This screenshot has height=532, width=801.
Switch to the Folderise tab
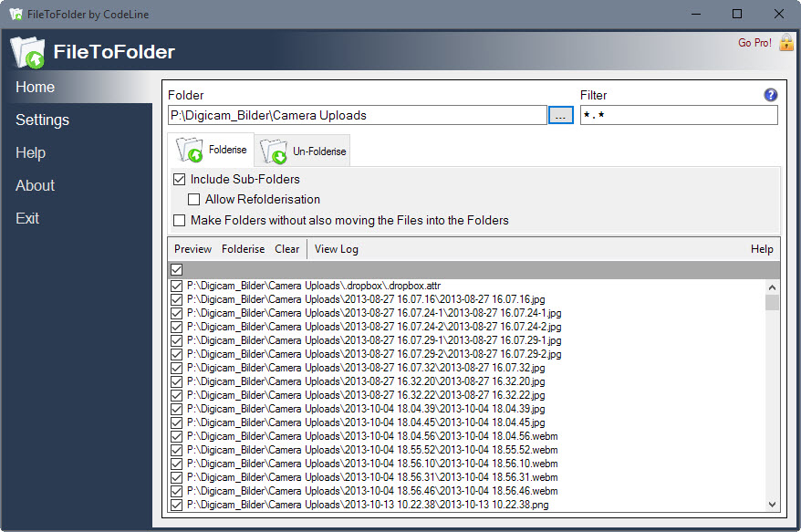[211, 150]
